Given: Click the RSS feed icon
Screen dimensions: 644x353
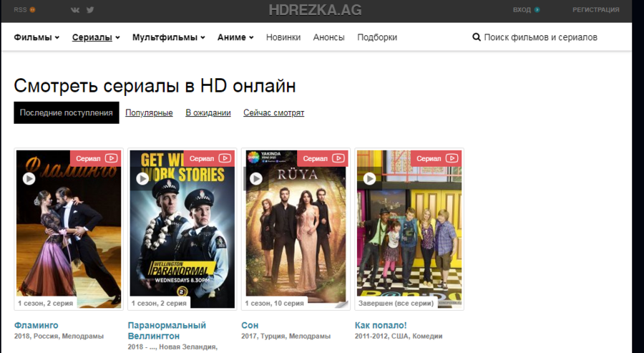Looking at the screenshot, I should click(32, 10).
